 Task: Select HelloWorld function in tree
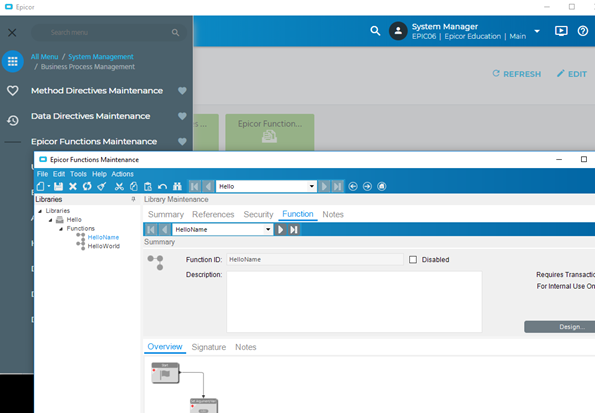point(104,246)
